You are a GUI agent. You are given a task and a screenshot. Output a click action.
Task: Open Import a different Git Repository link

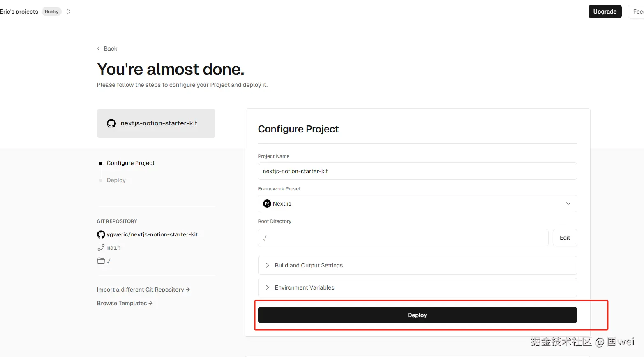coord(143,290)
